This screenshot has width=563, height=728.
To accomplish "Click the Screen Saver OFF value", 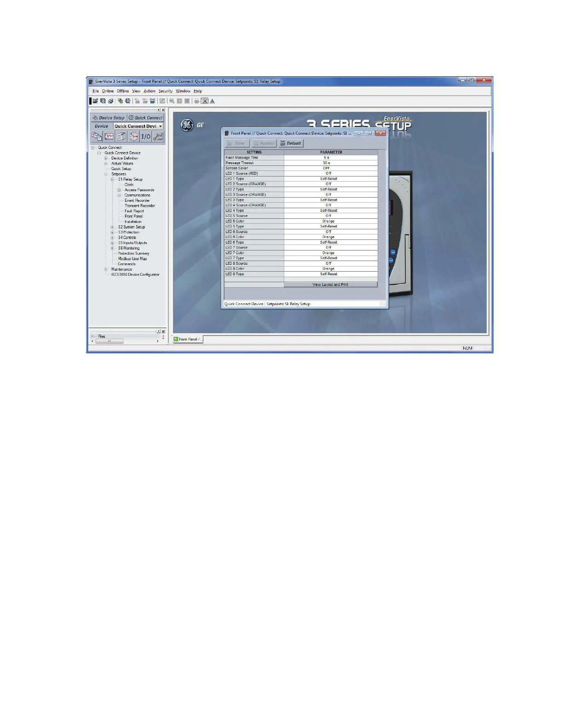I will click(x=331, y=168).
